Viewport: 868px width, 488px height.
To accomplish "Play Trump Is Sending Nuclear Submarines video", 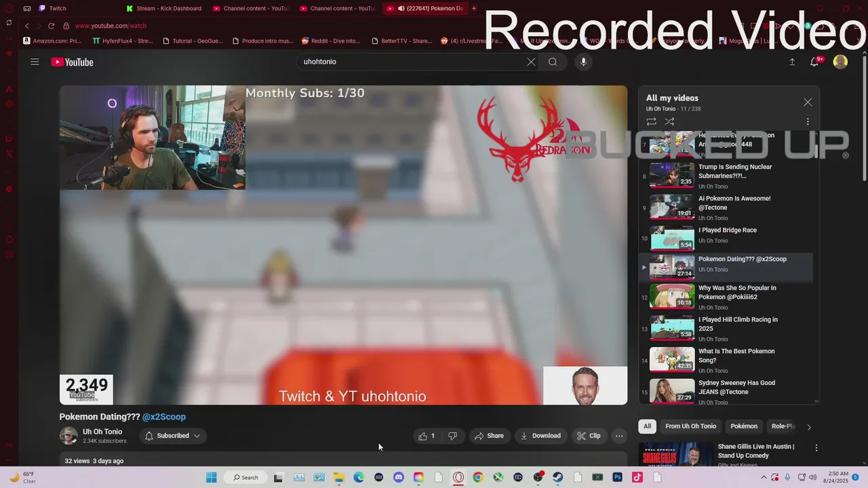I will pos(726,176).
